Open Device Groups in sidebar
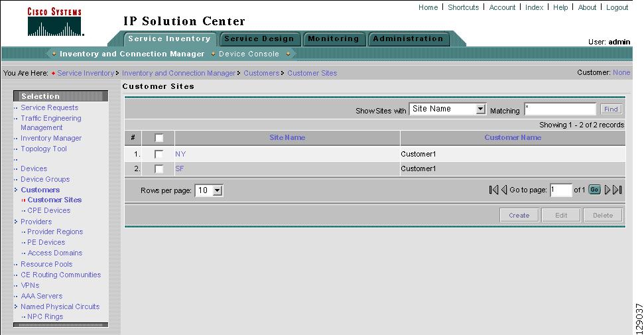 point(45,179)
